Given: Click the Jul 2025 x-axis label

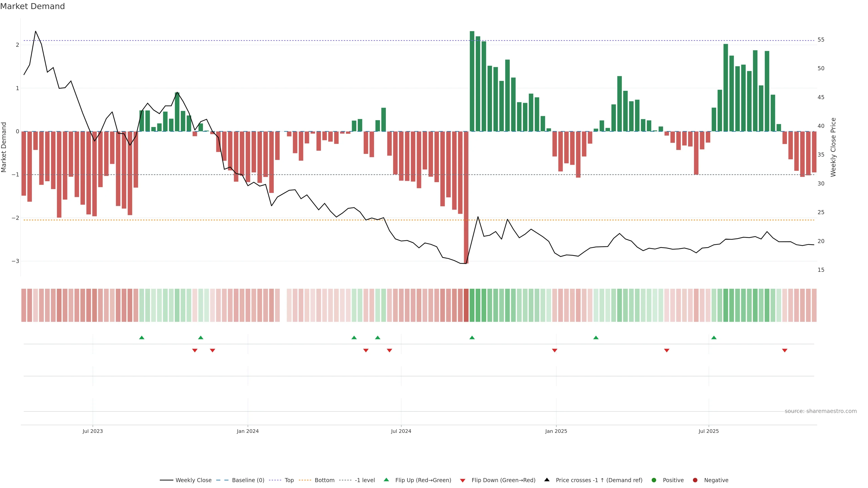Looking at the screenshot, I should click(708, 431).
